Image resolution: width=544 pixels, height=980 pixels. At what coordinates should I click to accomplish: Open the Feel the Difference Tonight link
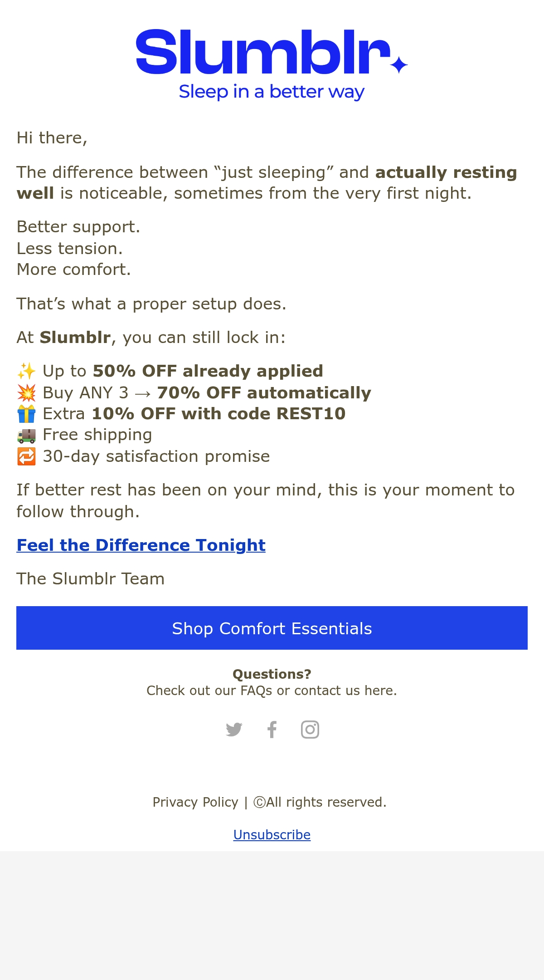click(141, 545)
